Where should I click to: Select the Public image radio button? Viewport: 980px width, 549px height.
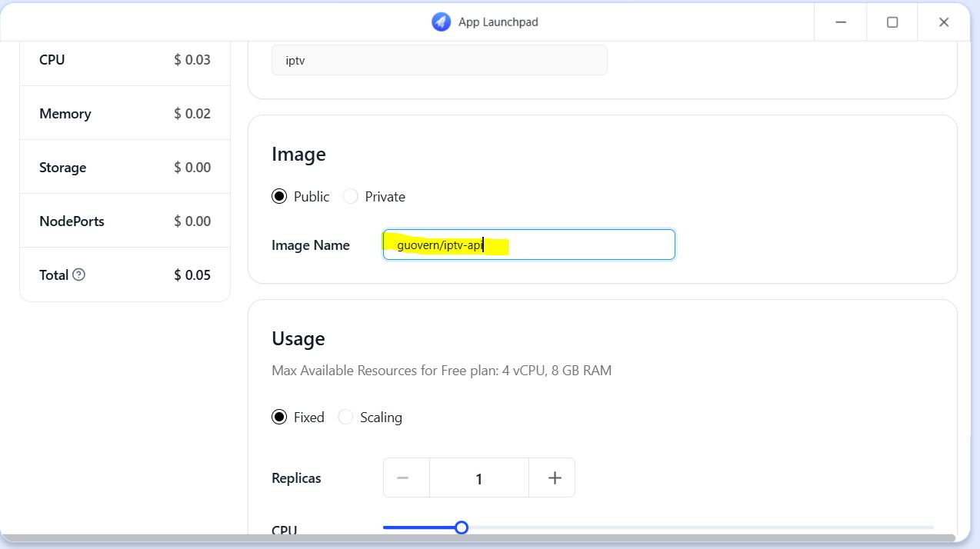[x=279, y=197]
